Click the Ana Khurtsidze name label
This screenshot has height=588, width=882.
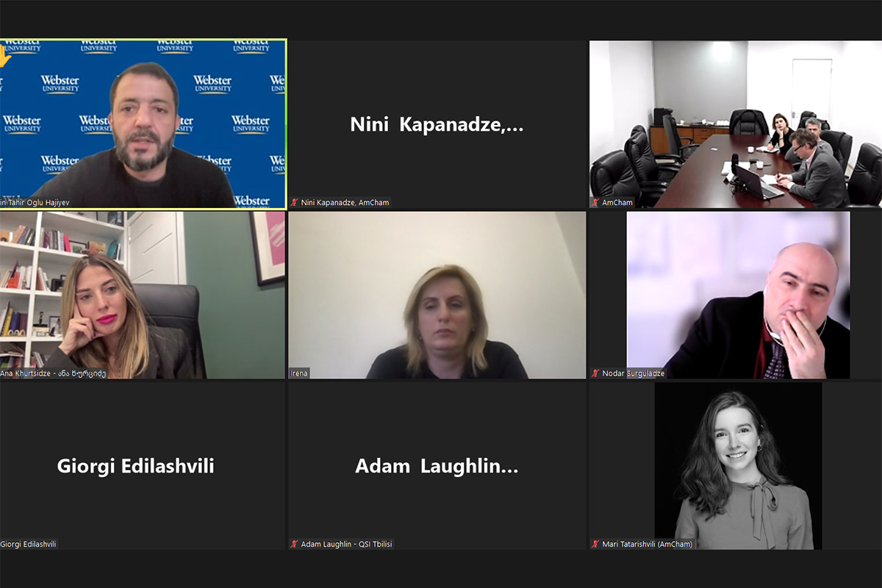54,373
